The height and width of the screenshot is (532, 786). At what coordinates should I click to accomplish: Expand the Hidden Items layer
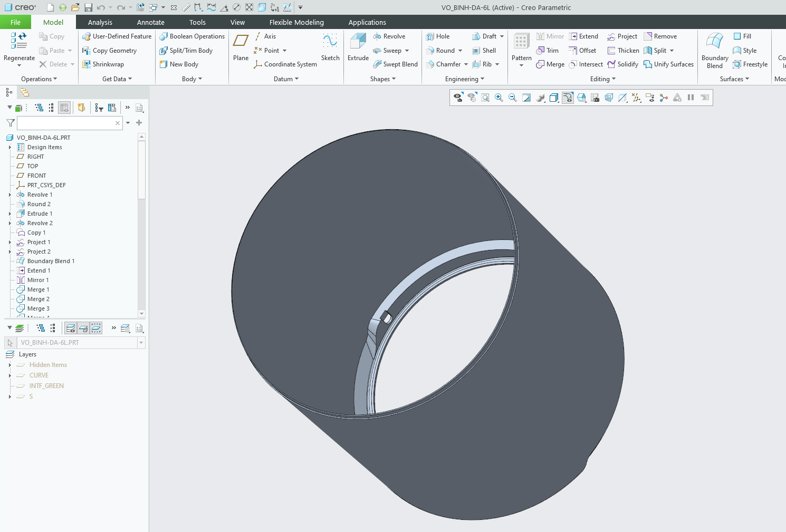pyautogui.click(x=10, y=365)
